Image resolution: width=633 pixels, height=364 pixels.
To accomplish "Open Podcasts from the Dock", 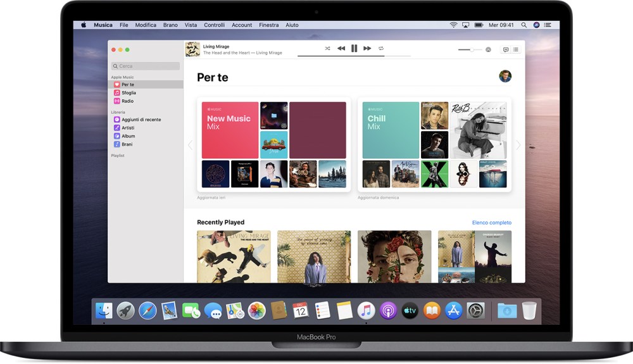I will pos(388,311).
